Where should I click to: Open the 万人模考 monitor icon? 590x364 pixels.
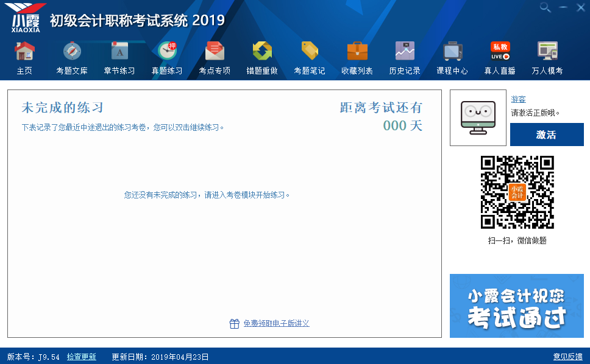pos(547,51)
